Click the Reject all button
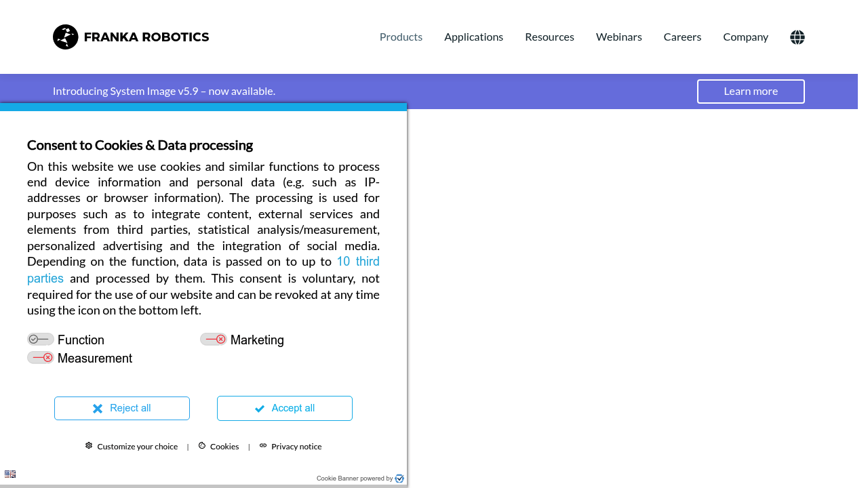Viewport: 868px width, 488px height. coord(122,408)
